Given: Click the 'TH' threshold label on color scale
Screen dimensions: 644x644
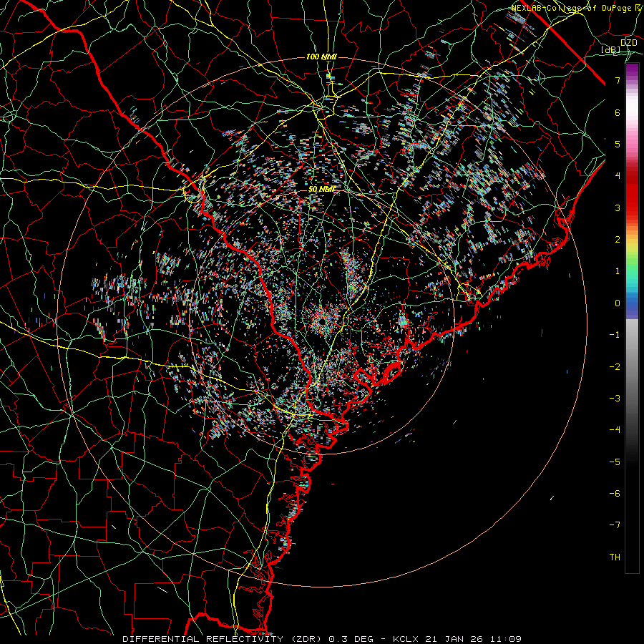Looking at the screenshot, I should 615,557.
